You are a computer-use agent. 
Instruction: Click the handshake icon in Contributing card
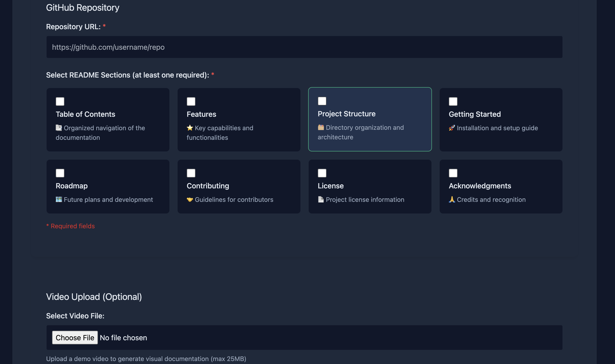pos(189,199)
